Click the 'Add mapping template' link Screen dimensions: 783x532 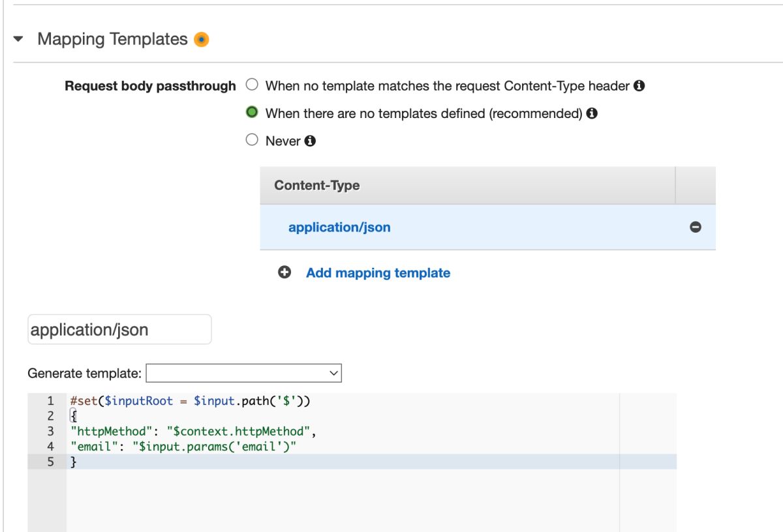378,273
